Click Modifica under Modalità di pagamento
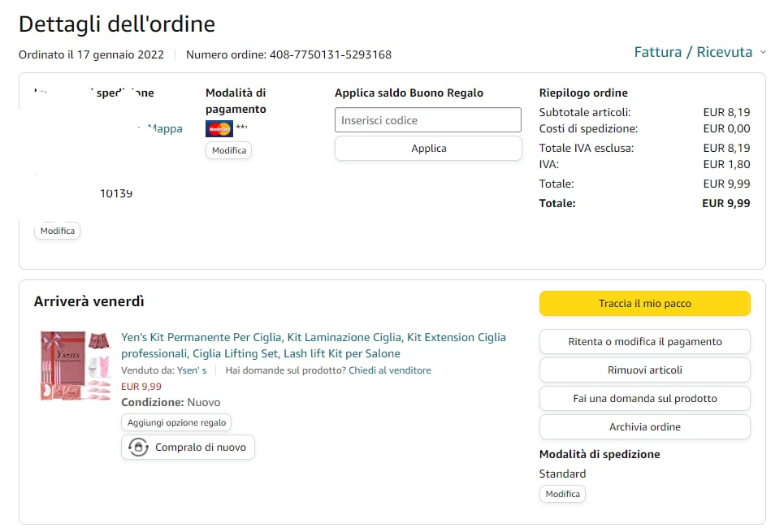 click(x=228, y=150)
